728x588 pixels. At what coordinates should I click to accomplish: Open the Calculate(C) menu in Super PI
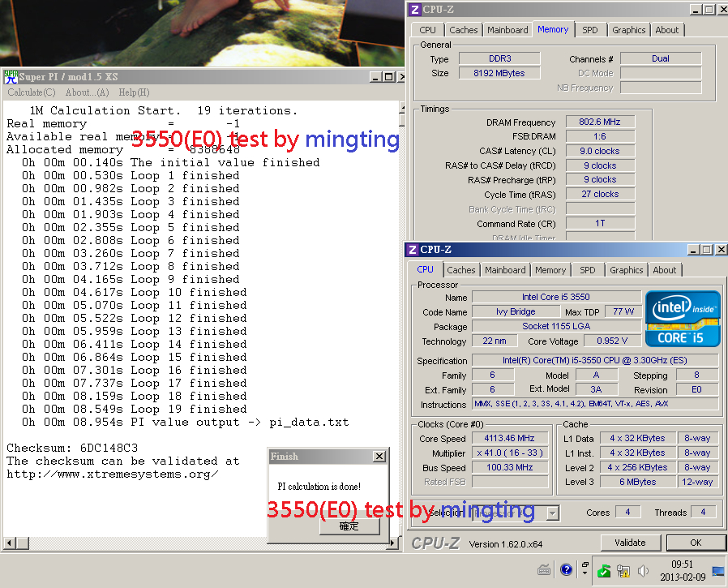31,92
